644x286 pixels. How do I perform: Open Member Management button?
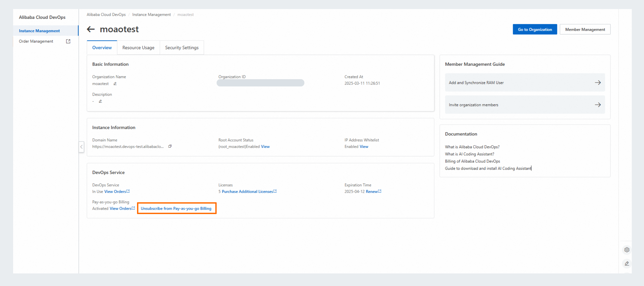(x=585, y=29)
